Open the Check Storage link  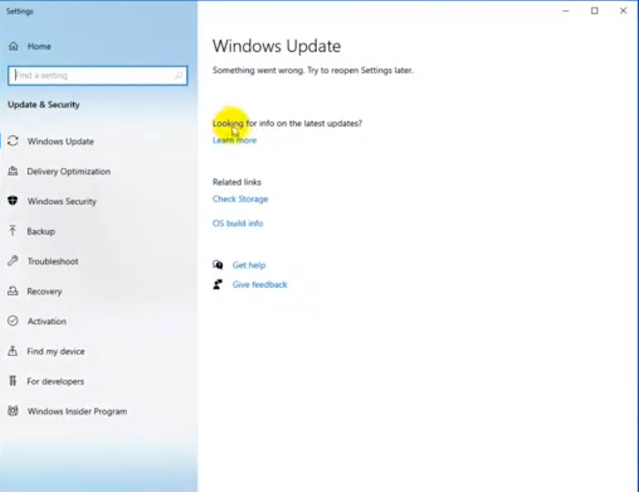(240, 199)
